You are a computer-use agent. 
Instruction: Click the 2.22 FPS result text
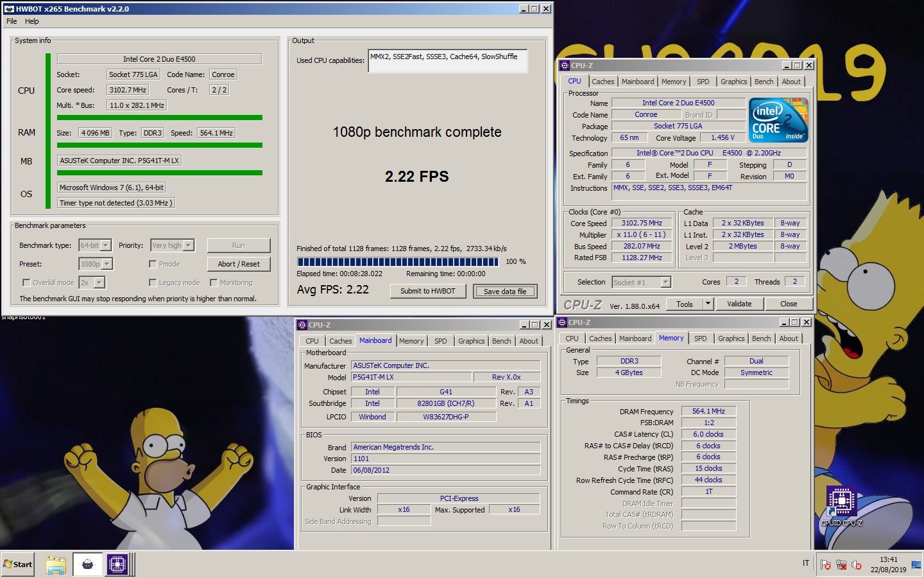pyautogui.click(x=417, y=177)
